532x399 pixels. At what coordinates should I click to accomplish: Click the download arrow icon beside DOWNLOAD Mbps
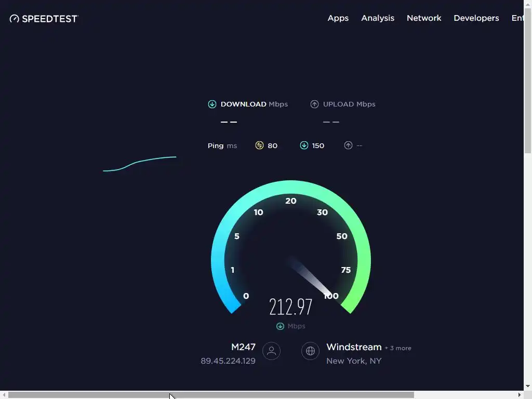212,104
